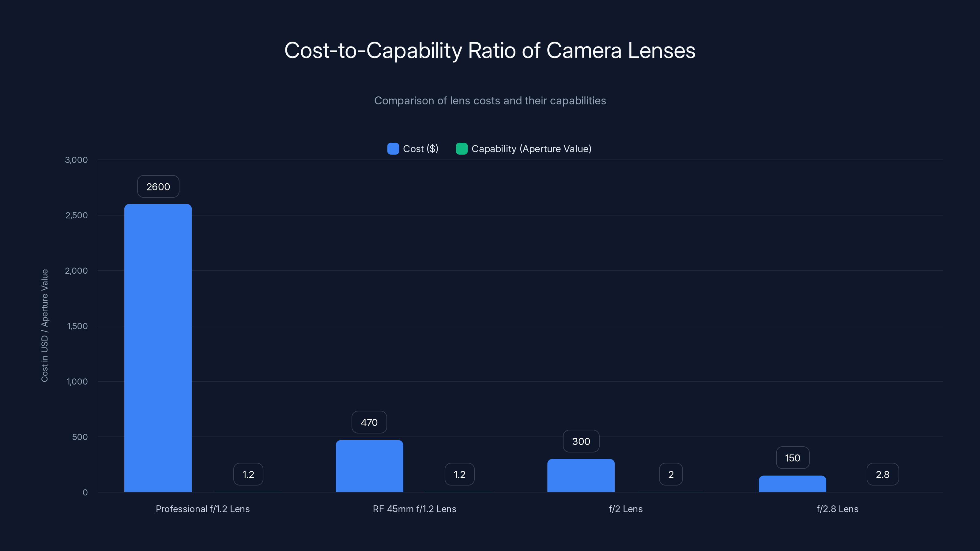Select the 2.8 aperture value badge
980x551 pixels.
point(883,474)
